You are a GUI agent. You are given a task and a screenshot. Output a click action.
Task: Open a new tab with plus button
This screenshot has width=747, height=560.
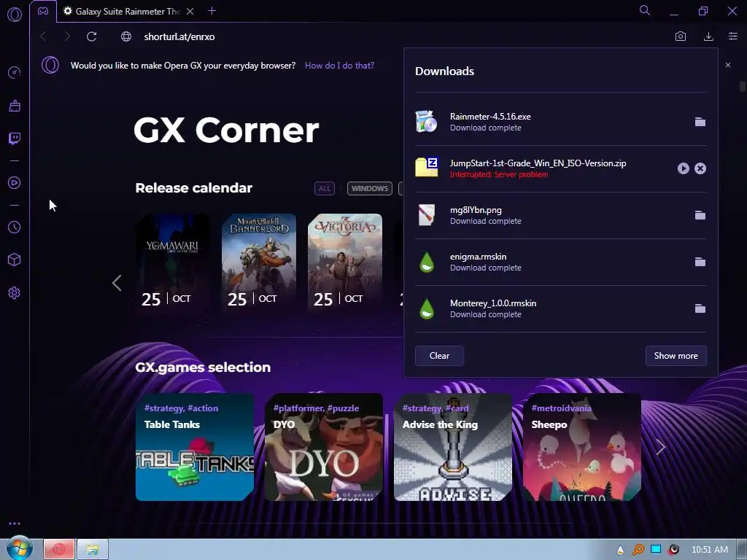212,11
